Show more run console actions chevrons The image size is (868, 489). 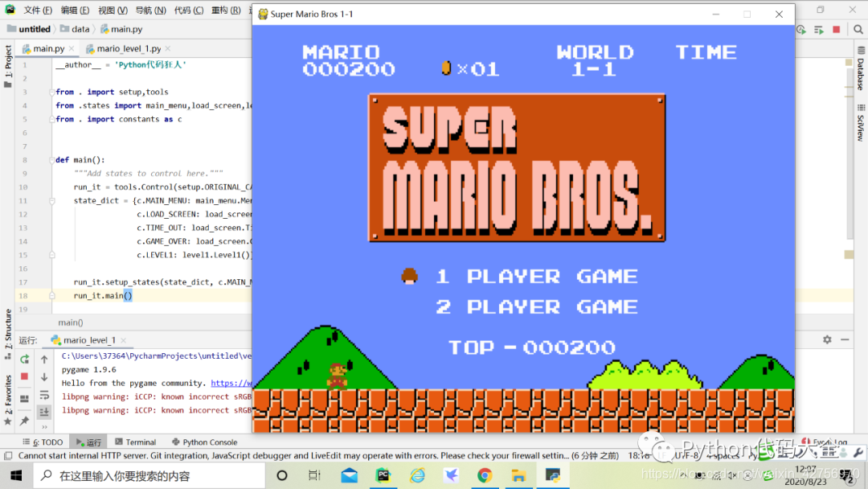click(44, 427)
